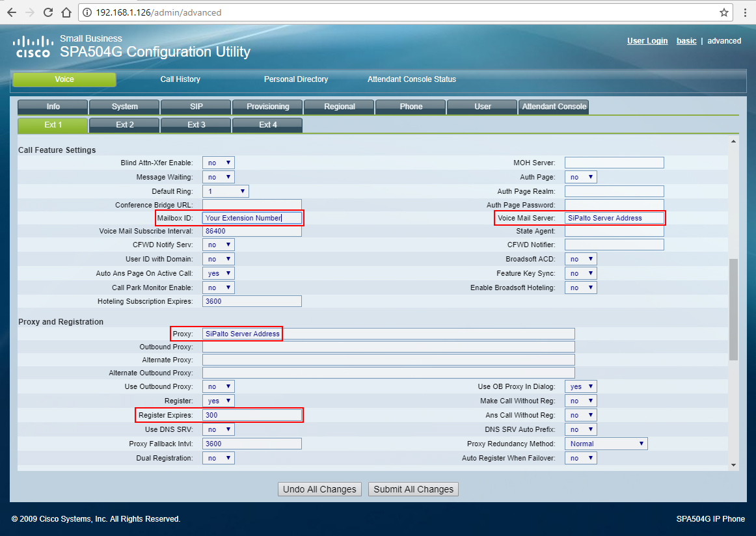The image size is (756, 536).
Task: Open the Attendant Console Status tab
Action: [x=412, y=79]
